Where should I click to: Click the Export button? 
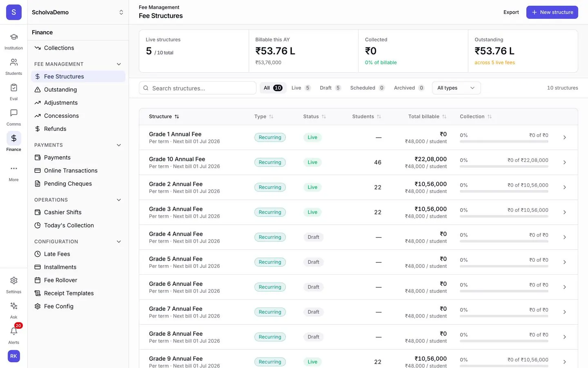click(x=511, y=12)
